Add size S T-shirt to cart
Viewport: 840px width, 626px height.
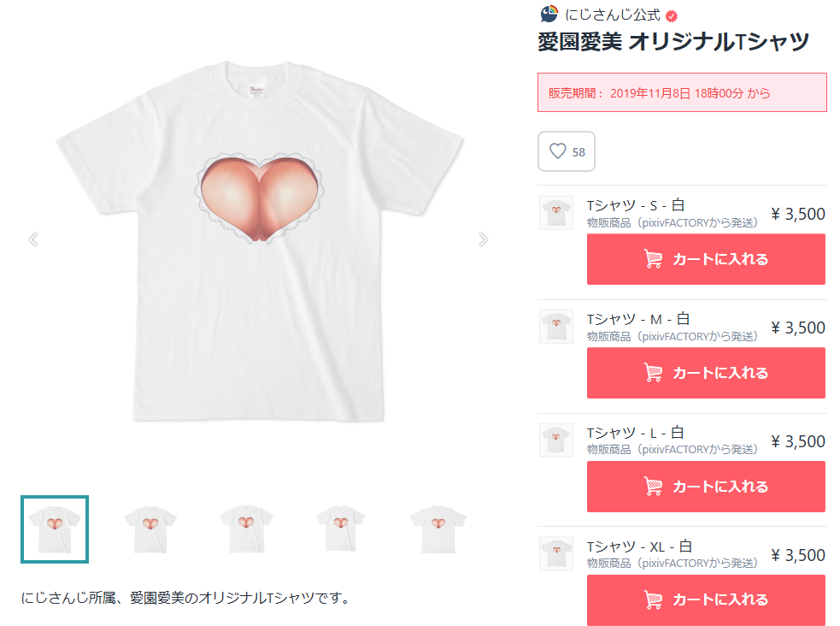point(706,259)
